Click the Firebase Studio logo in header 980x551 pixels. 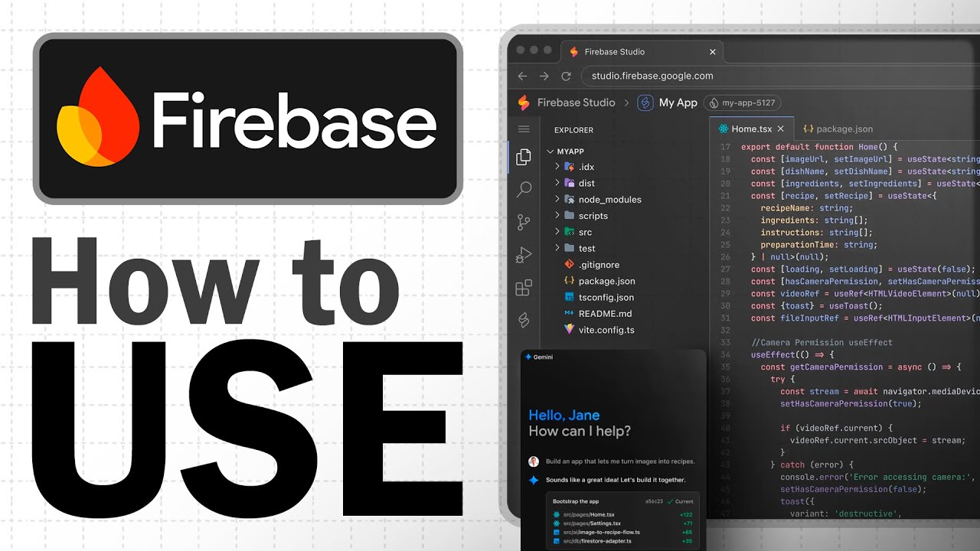(x=524, y=103)
